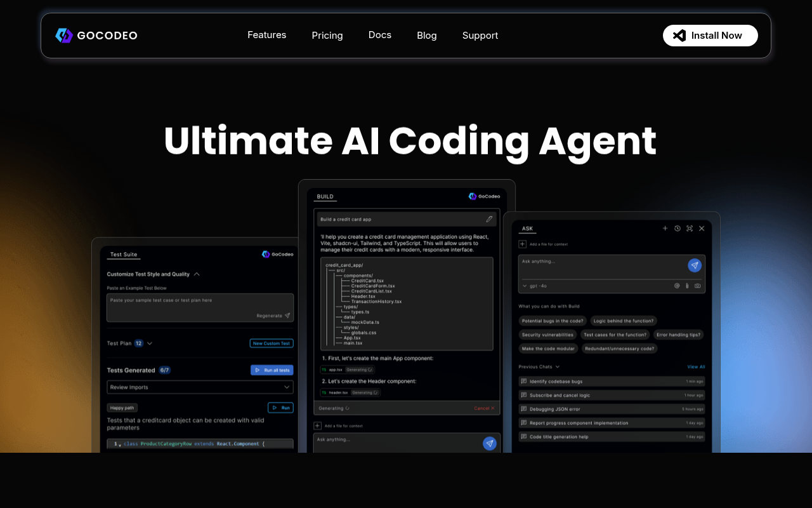
Task: Click the GoCodeo logo in Test Suite panel
Action: [x=278, y=254]
